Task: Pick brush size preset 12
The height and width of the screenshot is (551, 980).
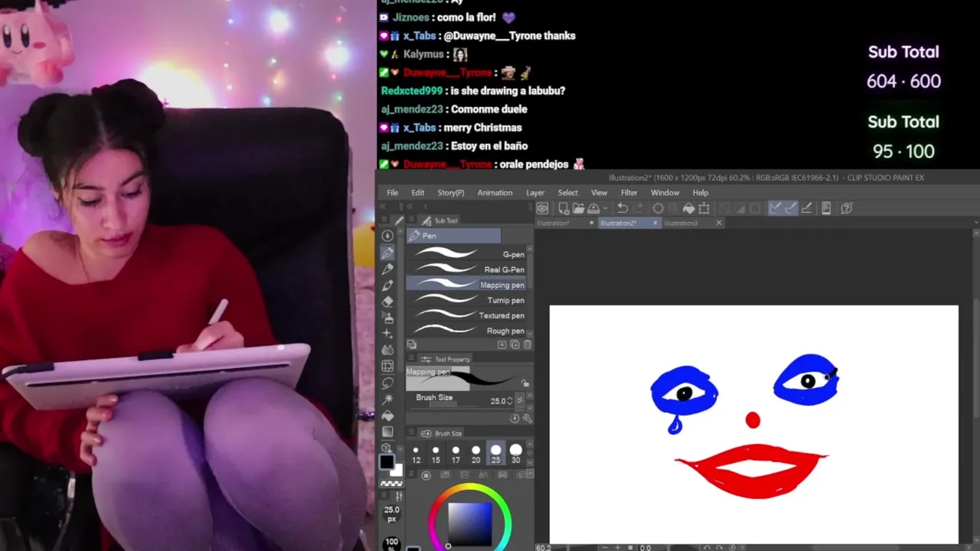Action: pyautogui.click(x=416, y=454)
